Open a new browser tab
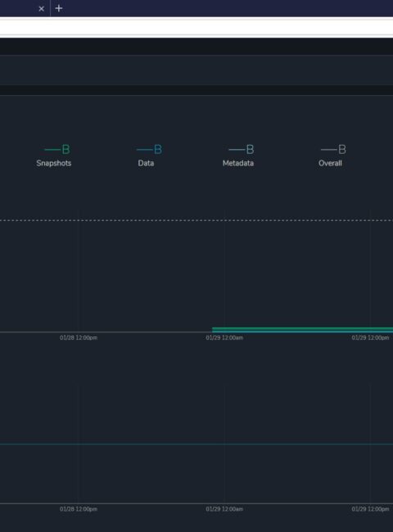The width and height of the screenshot is (393, 532). (59, 8)
